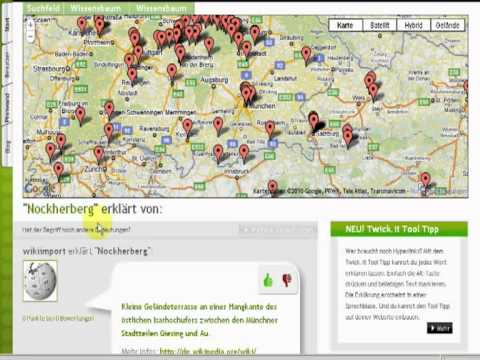Zoom in with the map plus button

click(30, 25)
